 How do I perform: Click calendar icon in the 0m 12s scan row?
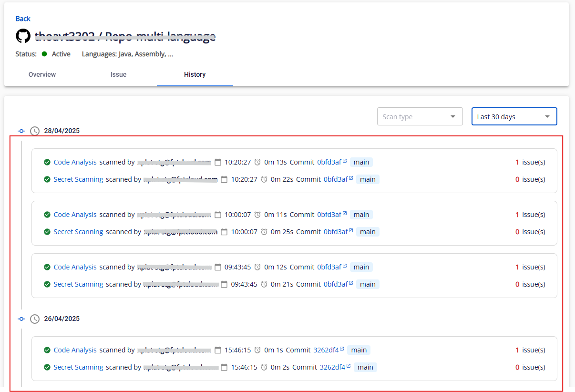tap(218, 267)
